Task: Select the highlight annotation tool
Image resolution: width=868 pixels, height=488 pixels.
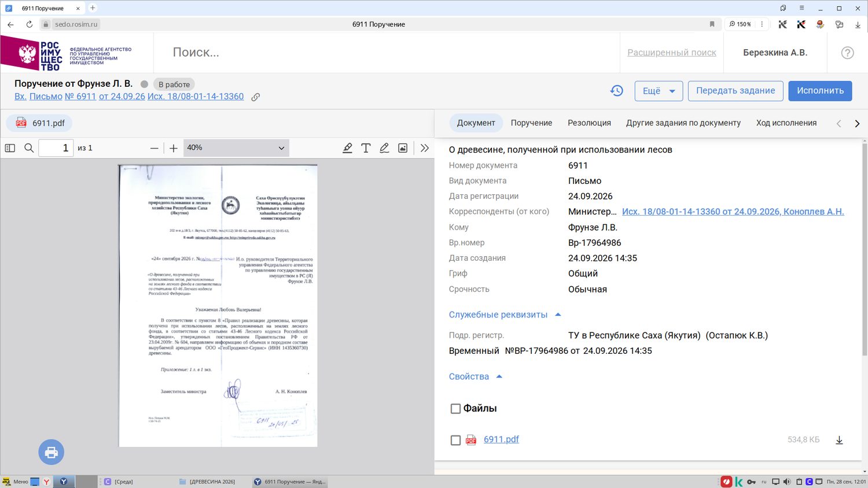Action: 347,148
